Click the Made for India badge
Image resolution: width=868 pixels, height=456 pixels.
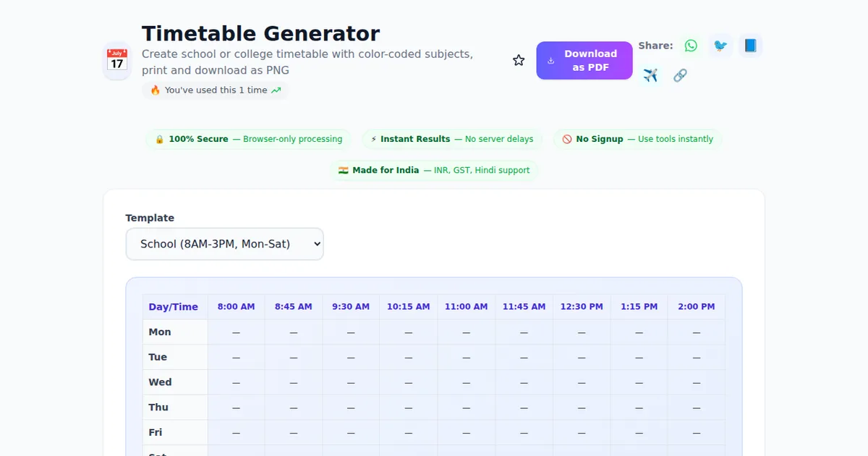434,170
